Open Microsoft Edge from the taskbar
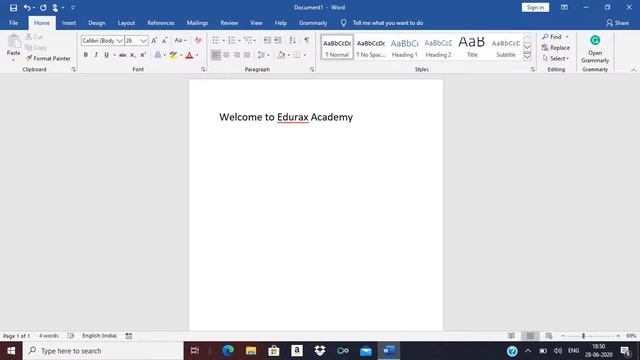Viewport: 640px width, 360px height. [228, 351]
